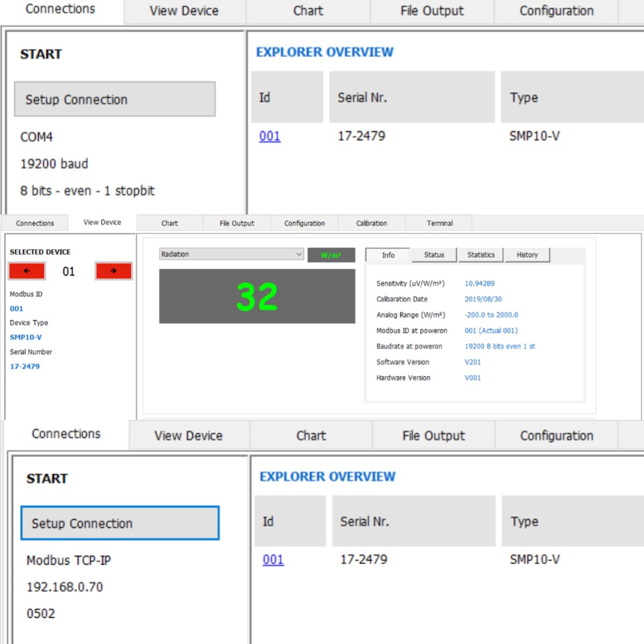The height and width of the screenshot is (644, 644).
Task: Click Serial Nr. column header in Modbus TCP-IP window
Action: pos(414,521)
